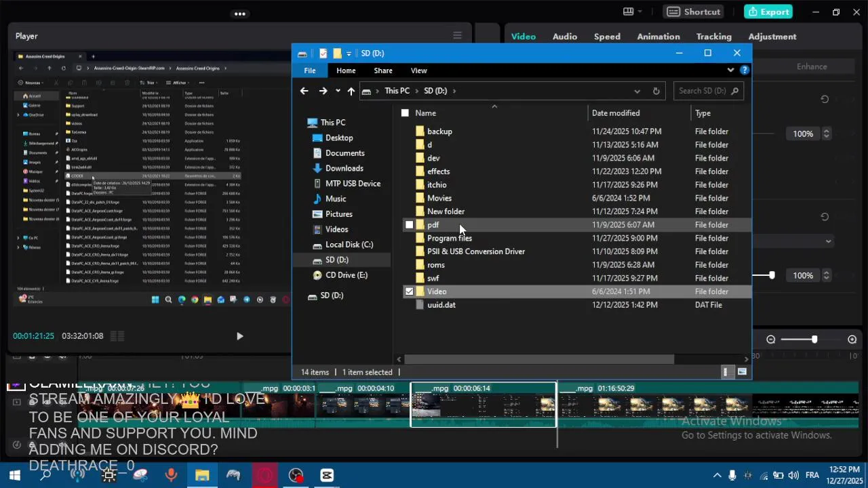868x488 pixels.
Task: Open the File menu in Explorer
Action: click(309, 70)
